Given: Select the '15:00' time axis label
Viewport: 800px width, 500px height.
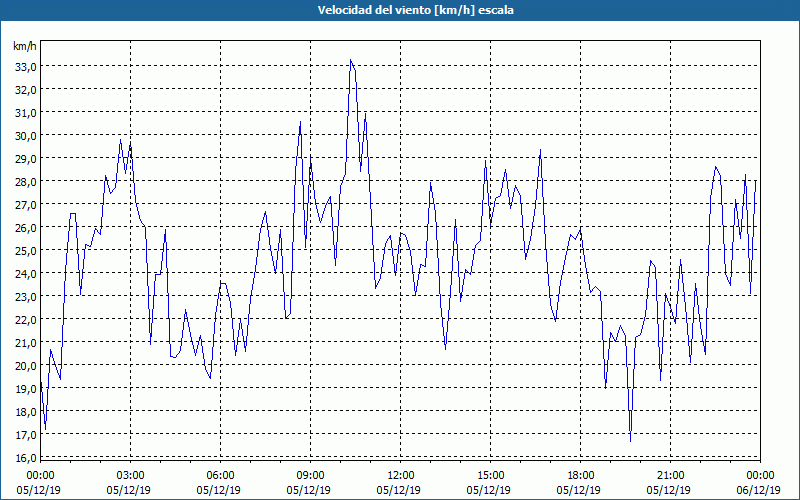Looking at the screenshot, I should pos(490,475).
